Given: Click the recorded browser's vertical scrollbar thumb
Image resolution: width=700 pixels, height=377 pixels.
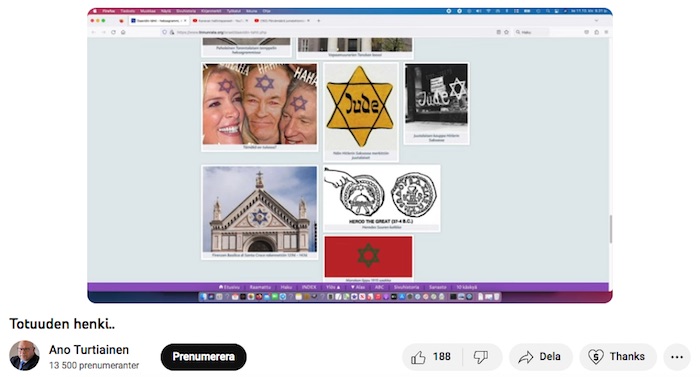Looking at the screenshot, I should coord(610,229).
